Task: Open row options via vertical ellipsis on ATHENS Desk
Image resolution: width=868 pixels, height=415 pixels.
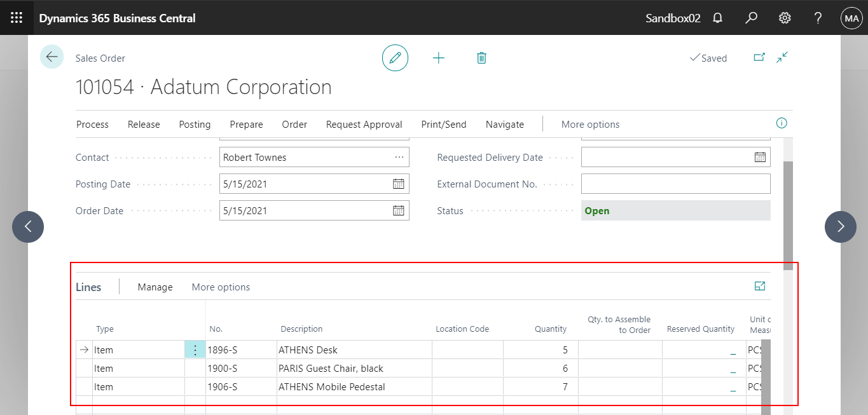Action: click(195, 350)
